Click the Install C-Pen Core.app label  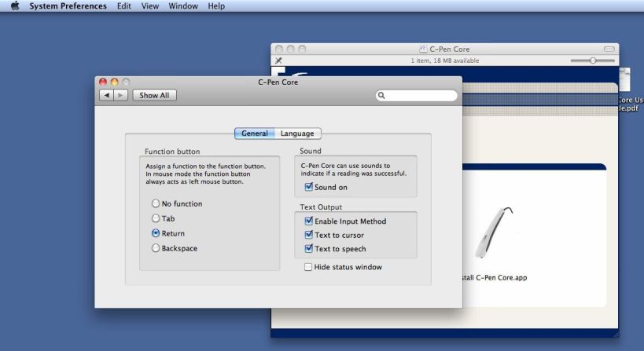point(495,278)
